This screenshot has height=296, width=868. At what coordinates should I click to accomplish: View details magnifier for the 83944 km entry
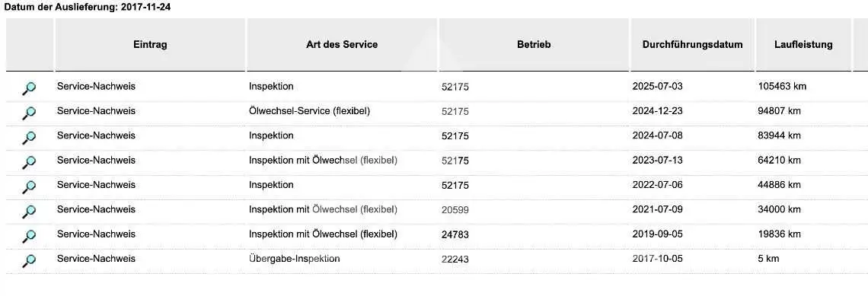point(30,137)
